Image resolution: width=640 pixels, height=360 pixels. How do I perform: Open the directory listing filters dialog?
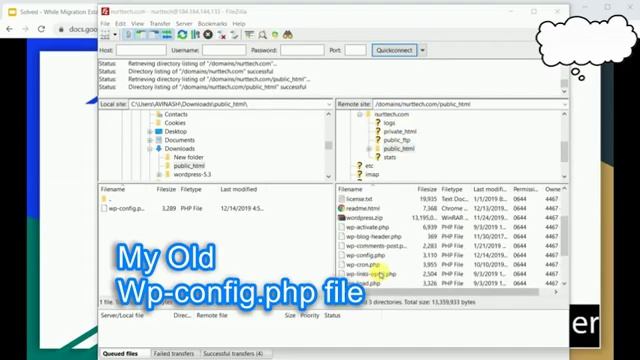point(249,35)
